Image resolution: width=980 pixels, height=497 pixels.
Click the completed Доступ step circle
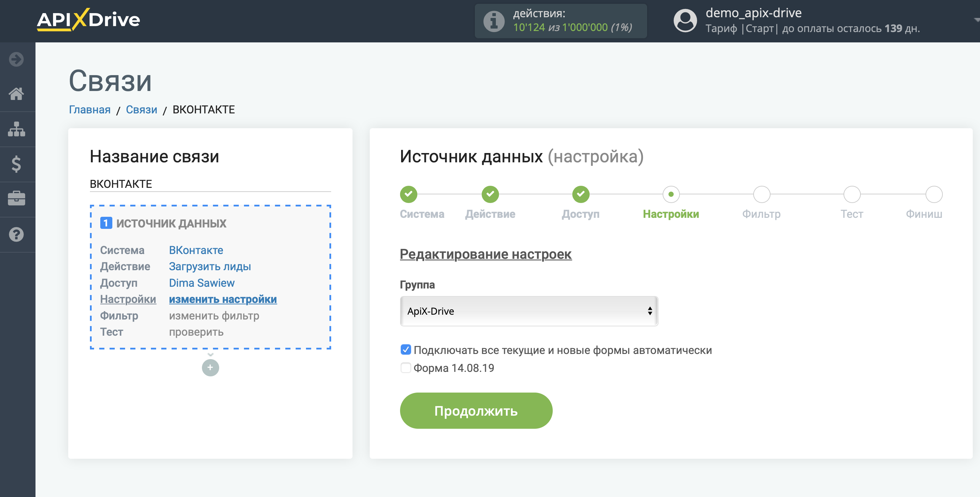581,194
